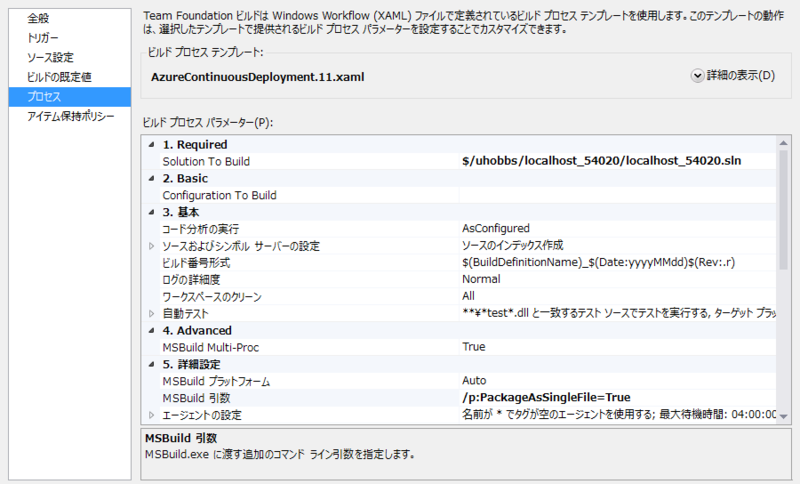800x484 pixels.
Task: Go to the ビルドの既定値 page
Action: coord(59,77)
